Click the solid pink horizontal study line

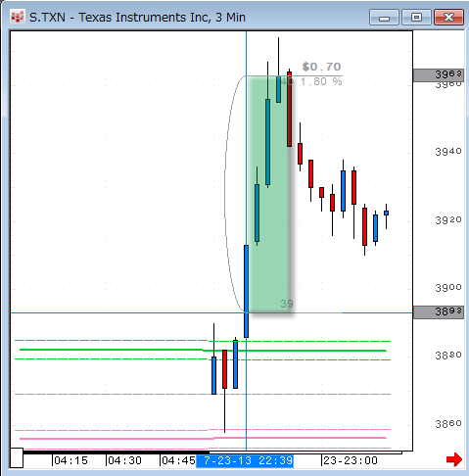tap(203, 438)
